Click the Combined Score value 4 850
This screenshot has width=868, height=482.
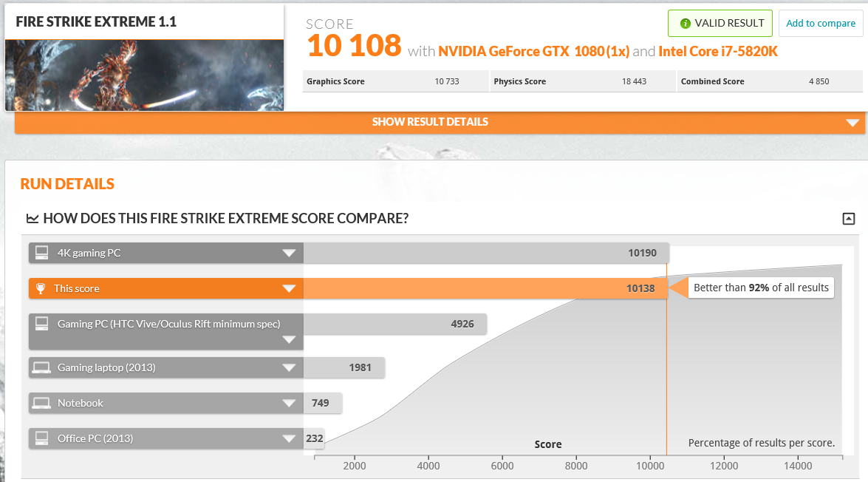click(x=819, y=81)
